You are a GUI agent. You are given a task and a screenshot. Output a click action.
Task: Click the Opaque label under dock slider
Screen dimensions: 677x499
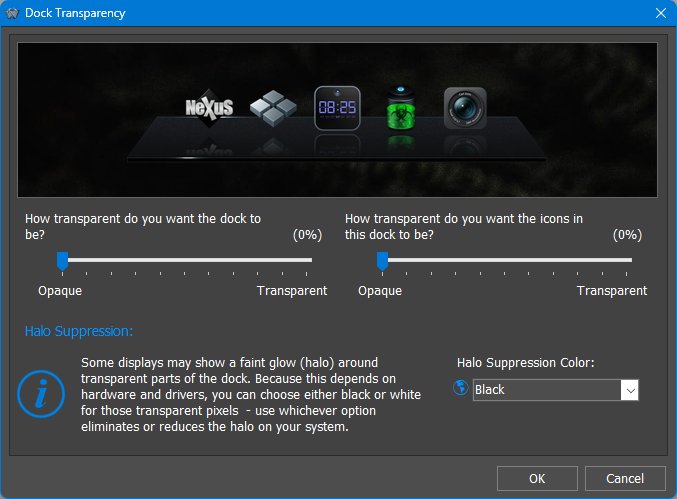coord(60,291)
